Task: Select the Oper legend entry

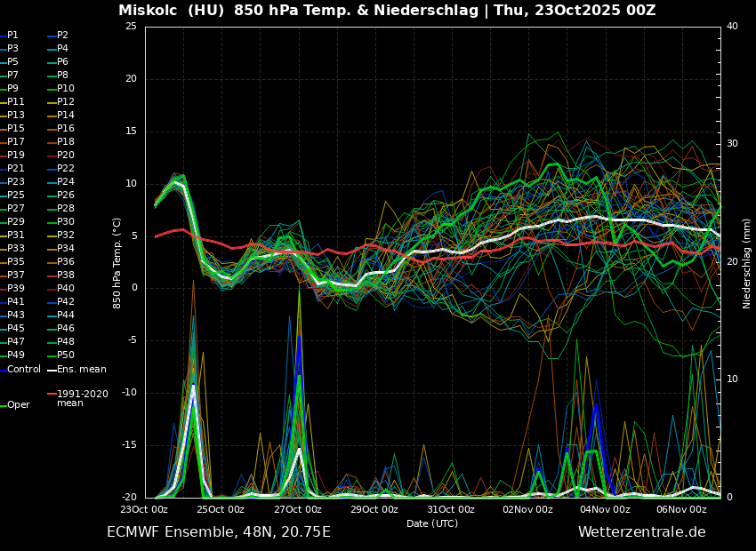Action: tap(19, 404)
